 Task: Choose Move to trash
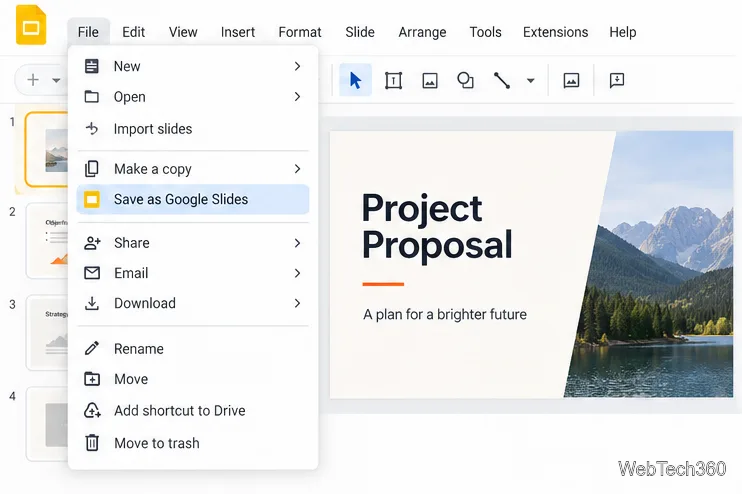193,443
